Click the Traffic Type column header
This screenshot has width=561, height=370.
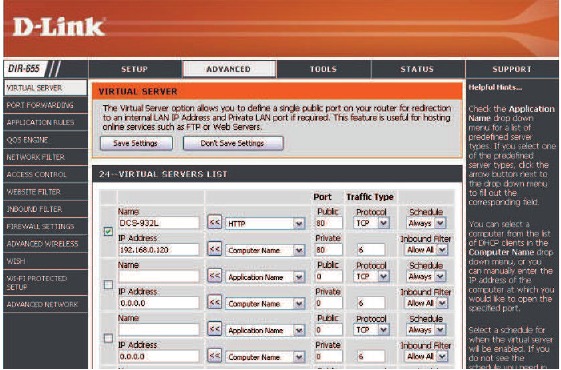(x=370, y=197)
